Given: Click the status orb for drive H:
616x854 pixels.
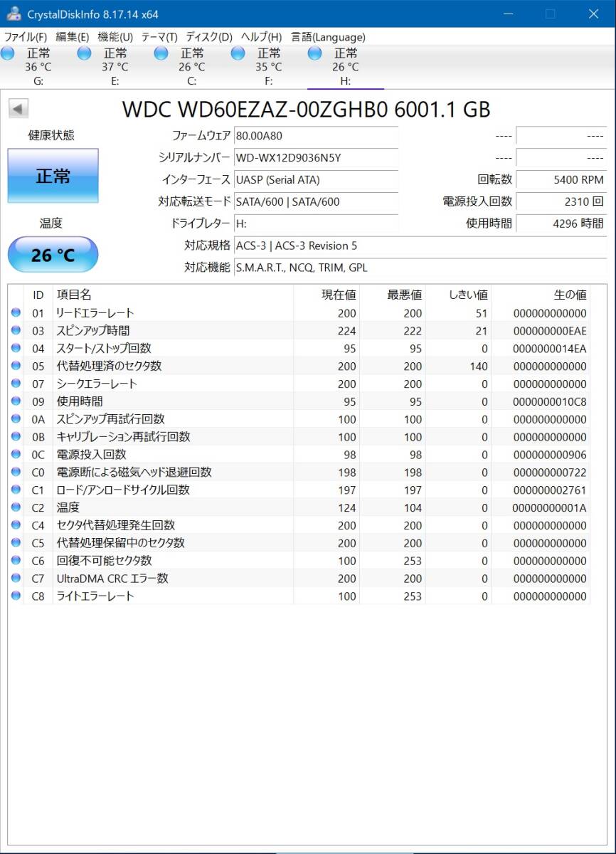Looking at the screenshot, I should click(x=315, y=53).
